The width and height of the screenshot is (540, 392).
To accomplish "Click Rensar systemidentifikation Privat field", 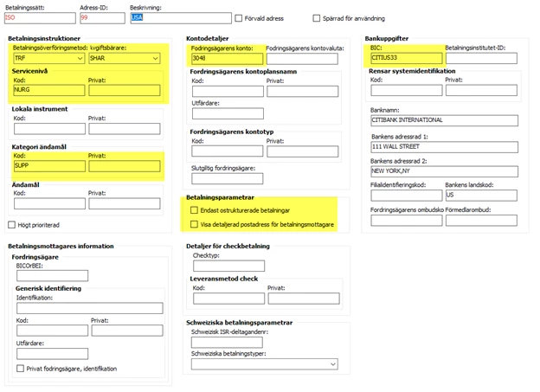I will click(x=481, y=90).
